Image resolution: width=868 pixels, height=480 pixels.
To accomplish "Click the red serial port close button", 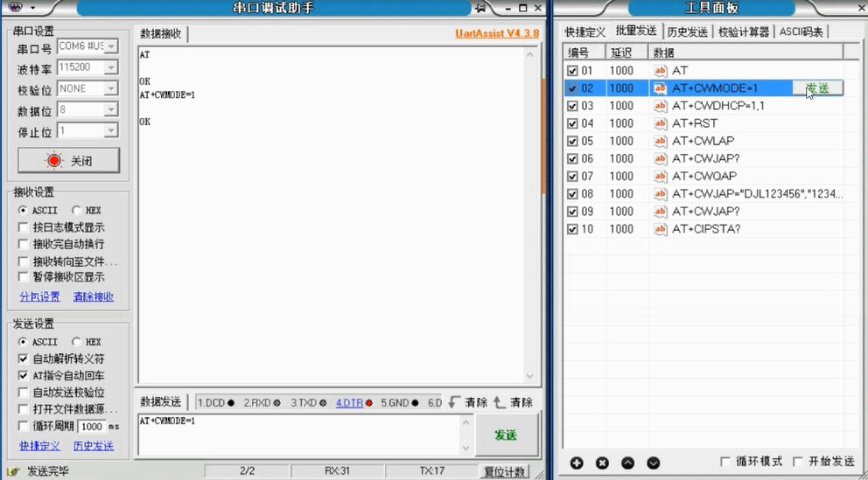I will coord(68,160).
